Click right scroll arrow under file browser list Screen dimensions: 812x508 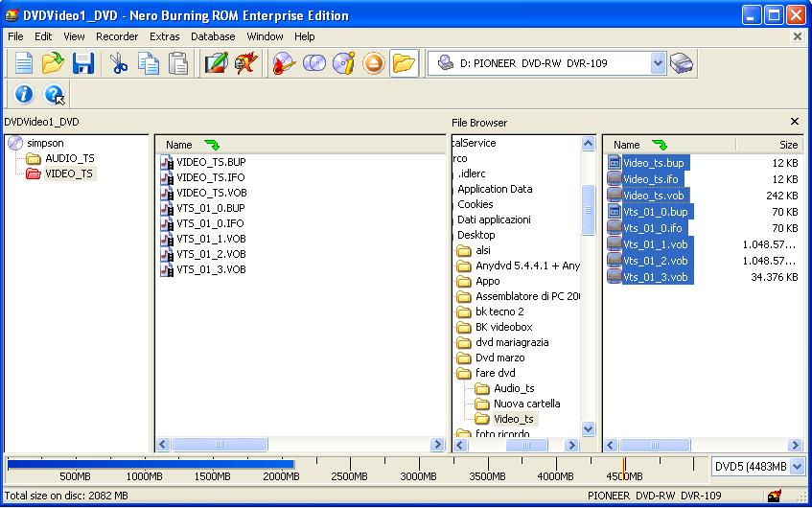coord(796,445)
